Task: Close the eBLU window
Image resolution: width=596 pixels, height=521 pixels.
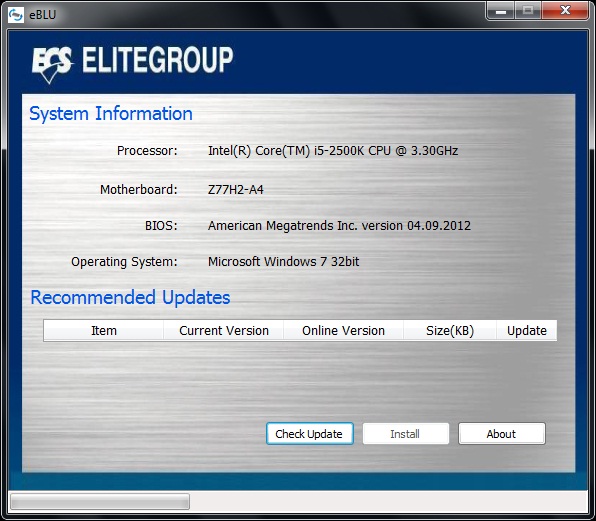Action: coord(565,11)
